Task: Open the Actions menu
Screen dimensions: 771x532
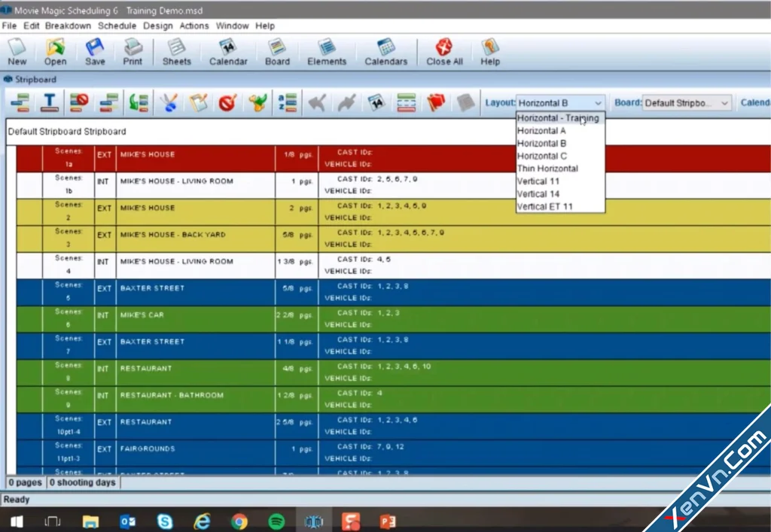Action: [194, 25]
